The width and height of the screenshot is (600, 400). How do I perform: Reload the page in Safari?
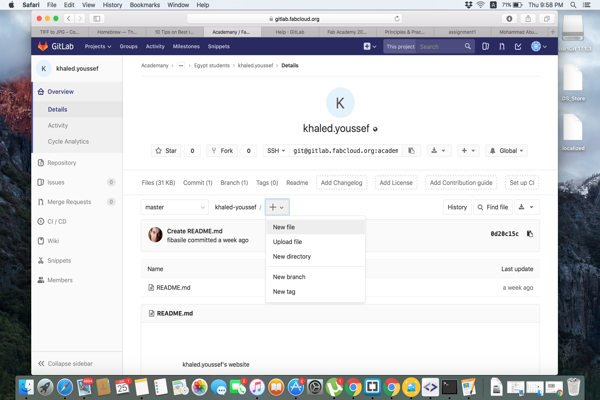[397, 19]
